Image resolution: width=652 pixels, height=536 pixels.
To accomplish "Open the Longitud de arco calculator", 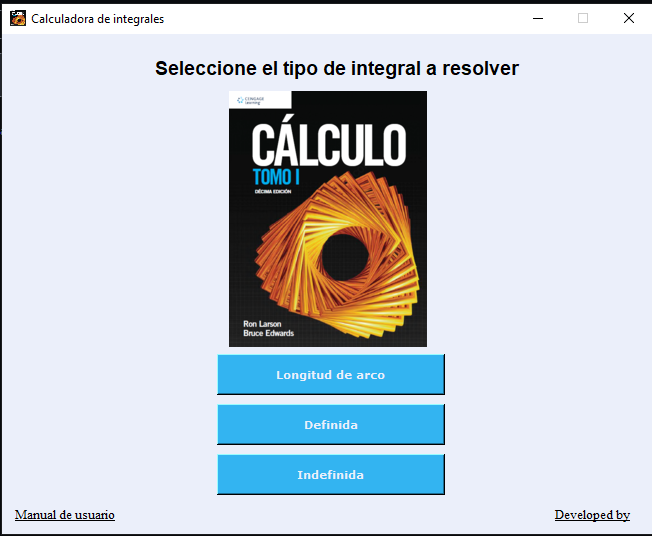I will click(331, 375).
